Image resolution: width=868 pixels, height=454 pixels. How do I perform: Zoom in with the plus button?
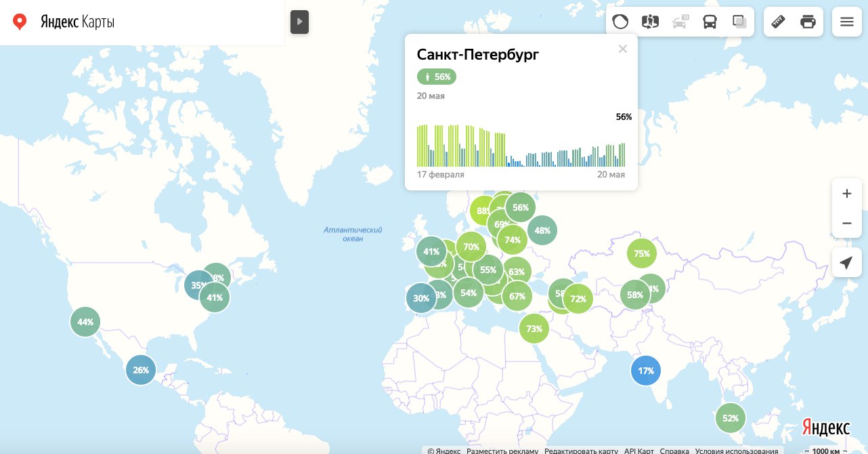pyautogui.click(x=846, y=194)
